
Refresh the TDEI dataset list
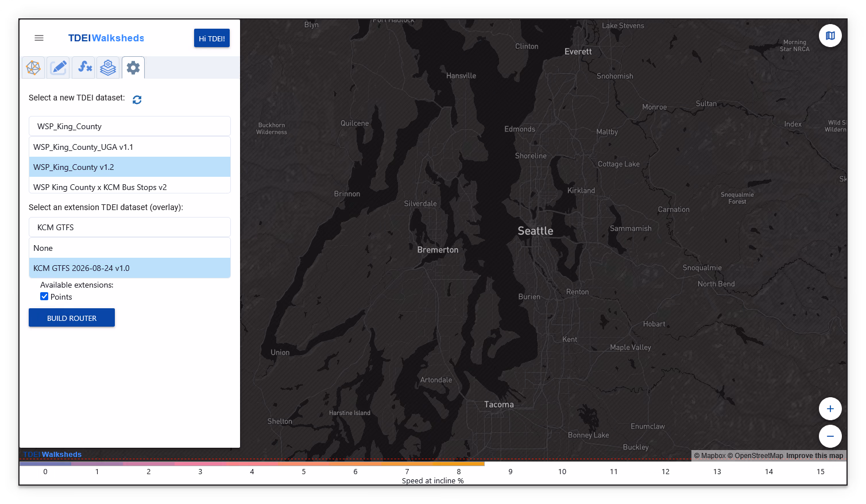pos(137,100)
